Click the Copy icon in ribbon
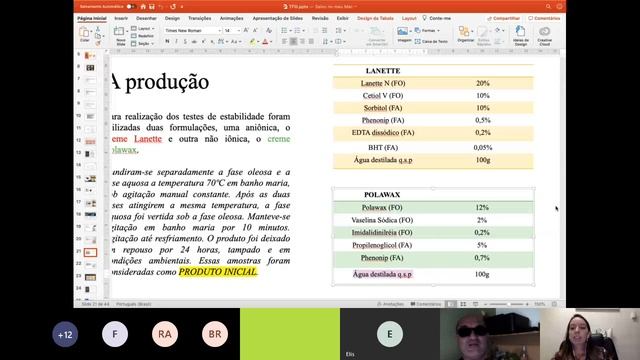This screenshot has width=640, height=360. tap(98, 36)
